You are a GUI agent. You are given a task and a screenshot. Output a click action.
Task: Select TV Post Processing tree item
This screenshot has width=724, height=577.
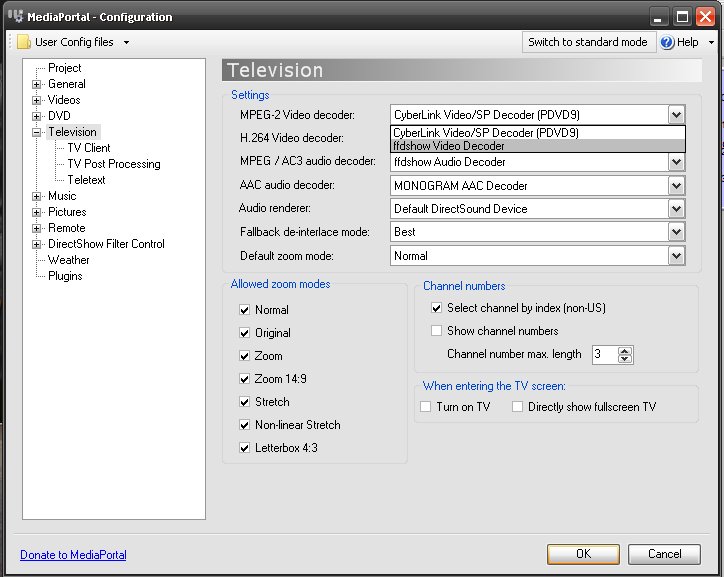pos(114,164)
